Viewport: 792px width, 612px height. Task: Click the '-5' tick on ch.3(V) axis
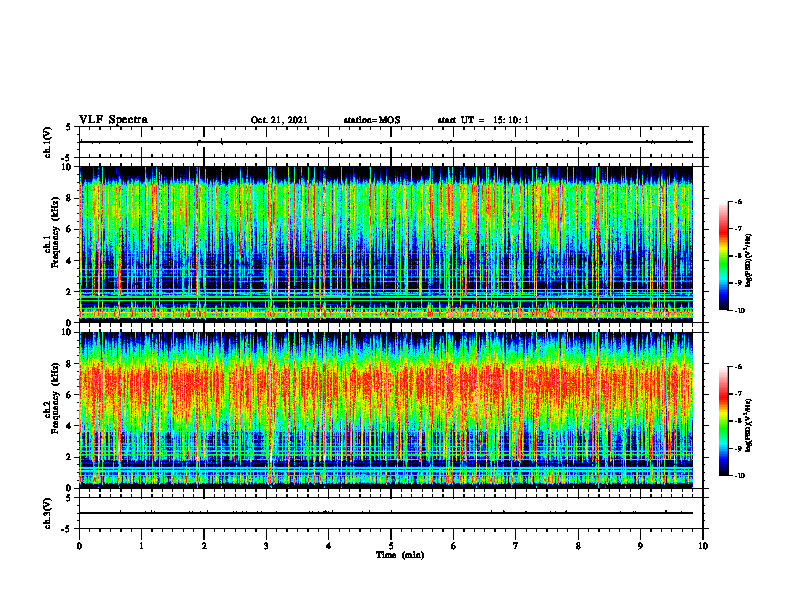click(67, 529)
